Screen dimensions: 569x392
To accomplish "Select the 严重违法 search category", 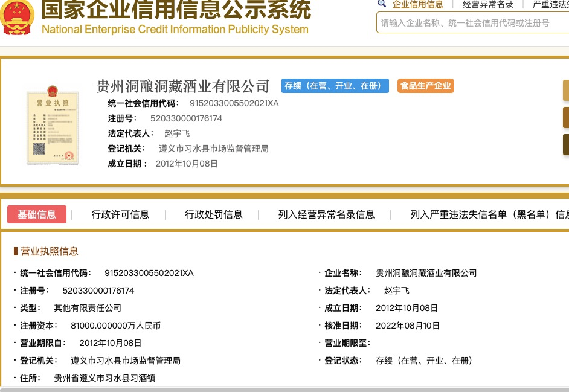I will tap(550, 4).
